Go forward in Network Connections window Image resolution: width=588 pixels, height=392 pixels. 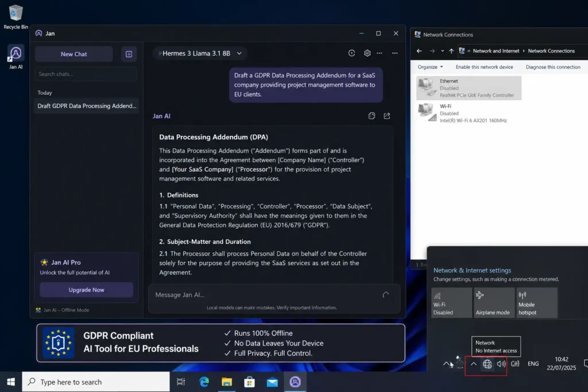(x=432, y=51)
